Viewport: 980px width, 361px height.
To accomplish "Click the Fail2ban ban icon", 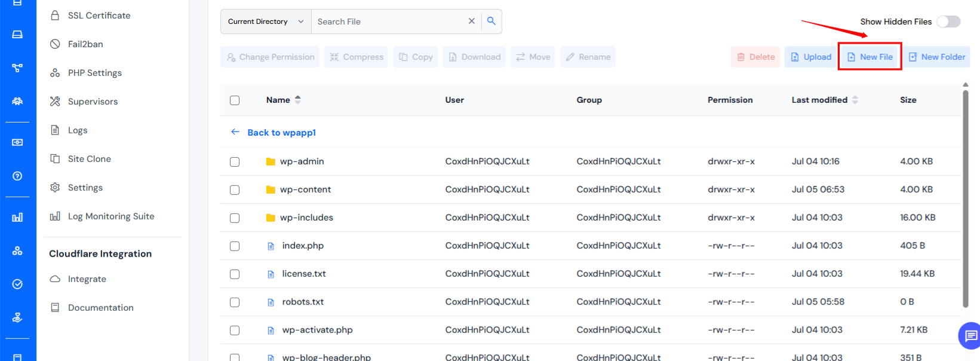I will pyautogui.click(x=55, y=44).
